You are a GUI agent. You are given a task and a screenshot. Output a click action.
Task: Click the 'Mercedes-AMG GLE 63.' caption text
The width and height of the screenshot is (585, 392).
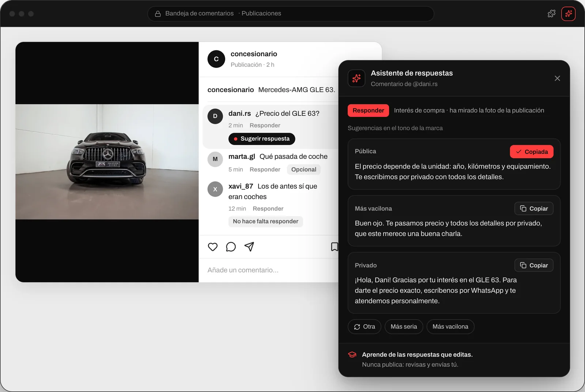click(297, 90)
